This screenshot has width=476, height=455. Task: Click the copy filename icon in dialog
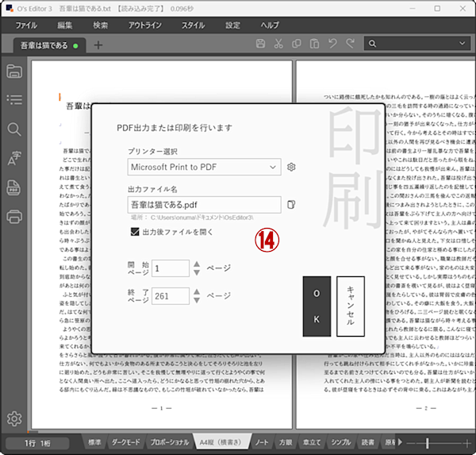tap(291, 205)
